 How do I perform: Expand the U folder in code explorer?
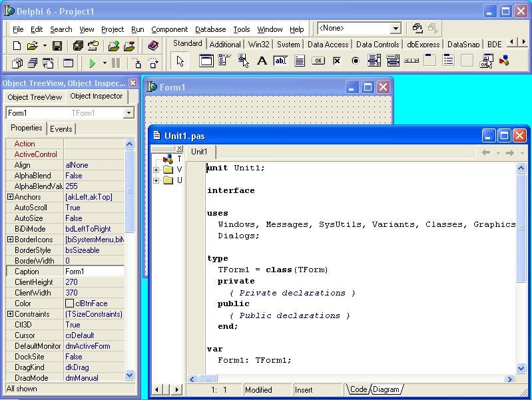(x=156, y=180)
